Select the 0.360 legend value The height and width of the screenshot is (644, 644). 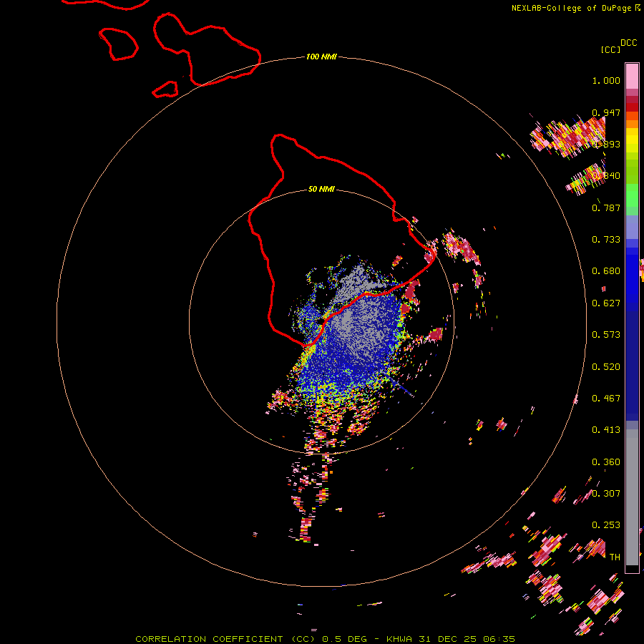tap(606, 462)
